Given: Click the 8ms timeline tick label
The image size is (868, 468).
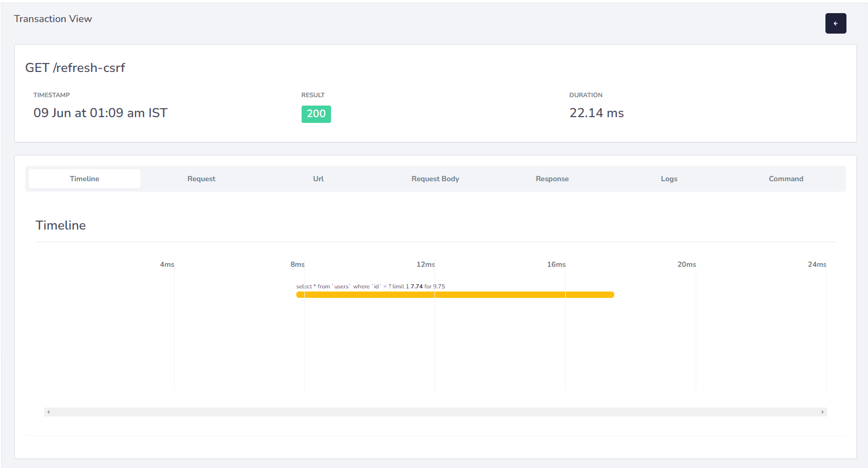Looking at the screenshot, I should point(297,264).
